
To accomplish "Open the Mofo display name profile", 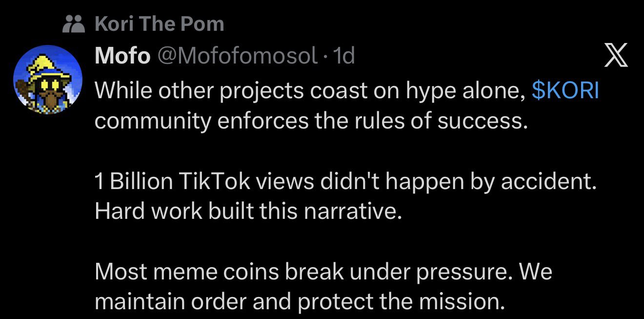I will click(122, 57).
